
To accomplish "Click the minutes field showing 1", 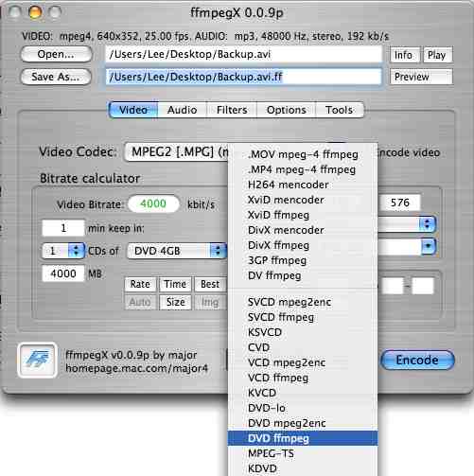I will (63, 228).
